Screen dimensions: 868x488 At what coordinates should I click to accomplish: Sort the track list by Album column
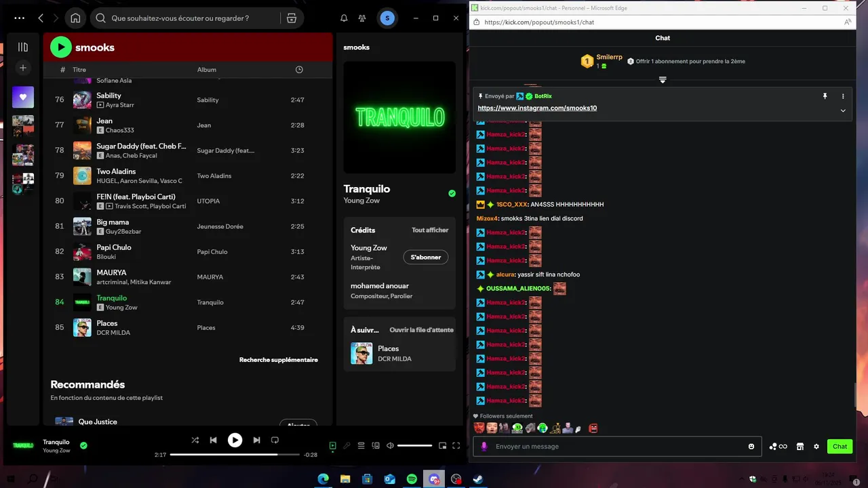(207, 70)
